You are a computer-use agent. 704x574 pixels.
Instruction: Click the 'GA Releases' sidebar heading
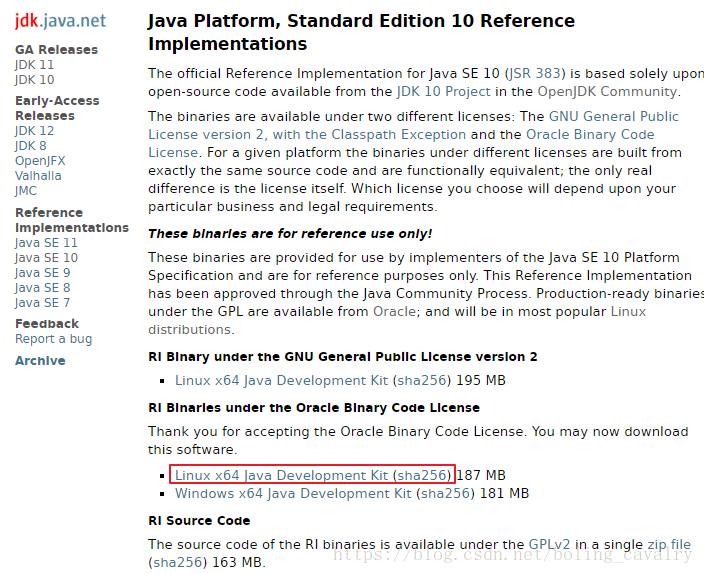[x=57, y=49]
